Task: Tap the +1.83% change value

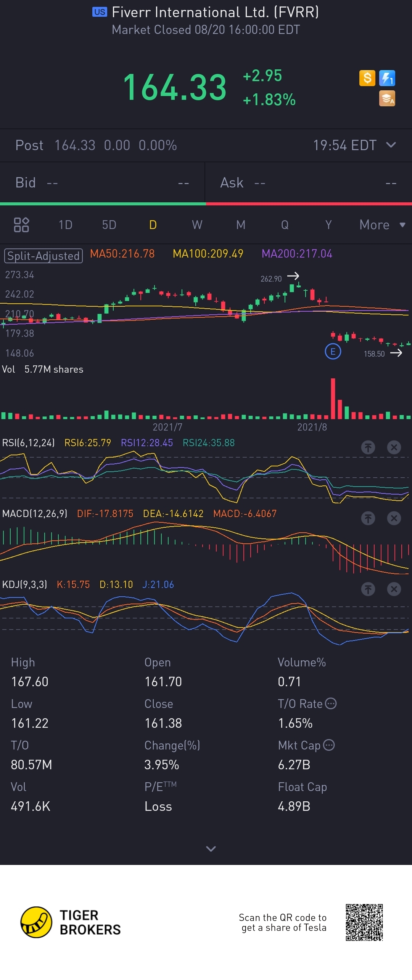Action: pos(269,100)
